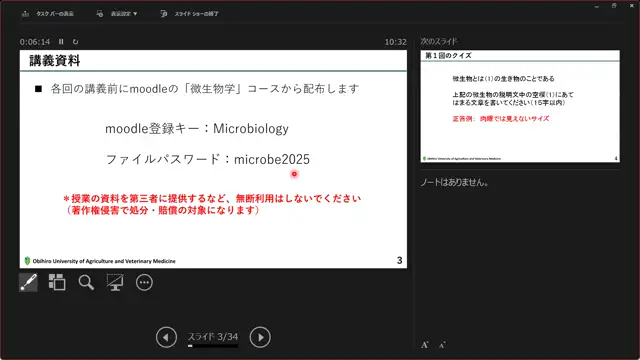Click the elapsed time 0:06:14

tap(35, 42)
